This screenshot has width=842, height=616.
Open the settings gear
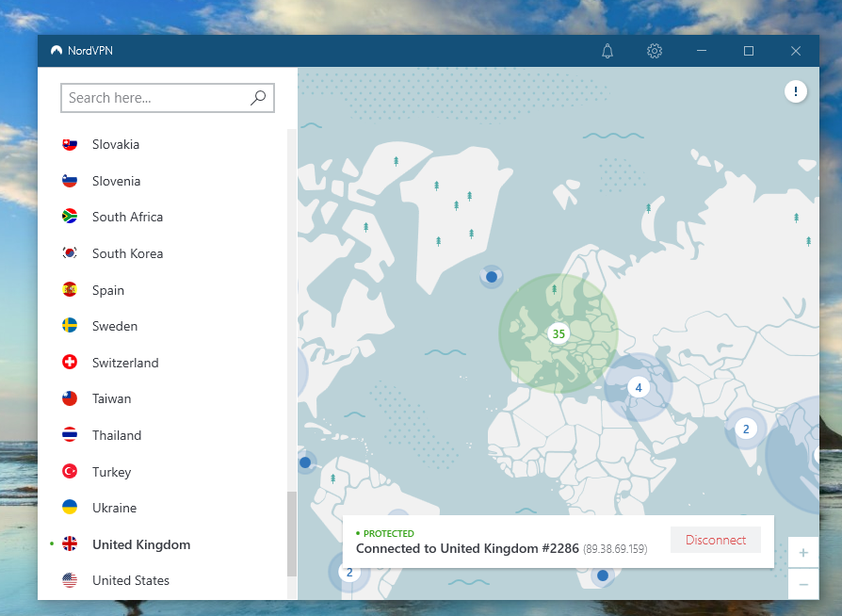(x=654, y=51)
